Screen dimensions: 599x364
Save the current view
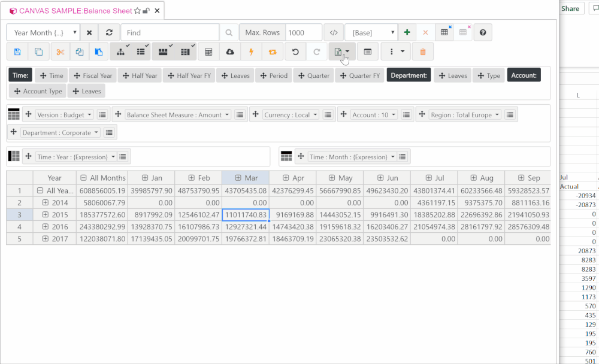click(17, 51)
